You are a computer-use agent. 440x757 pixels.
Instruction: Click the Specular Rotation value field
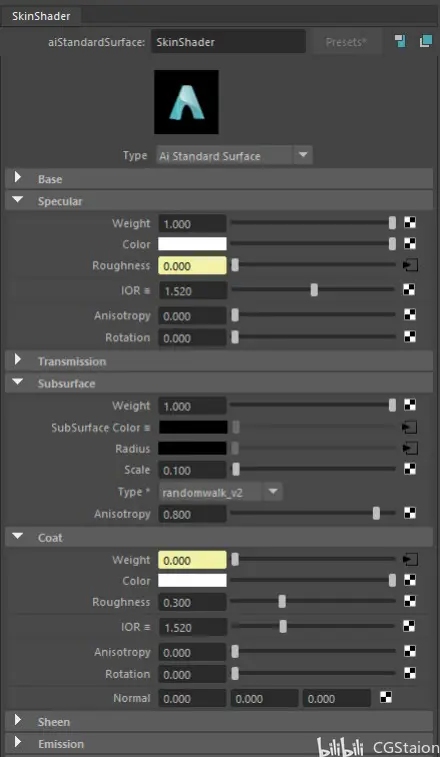pyautogui.click(x=192, y=338)
